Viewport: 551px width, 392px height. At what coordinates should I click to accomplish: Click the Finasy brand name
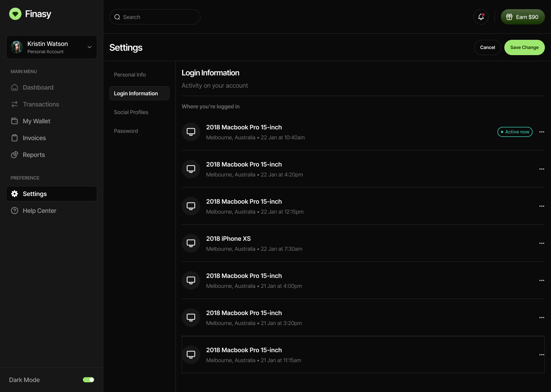[38, 14]
